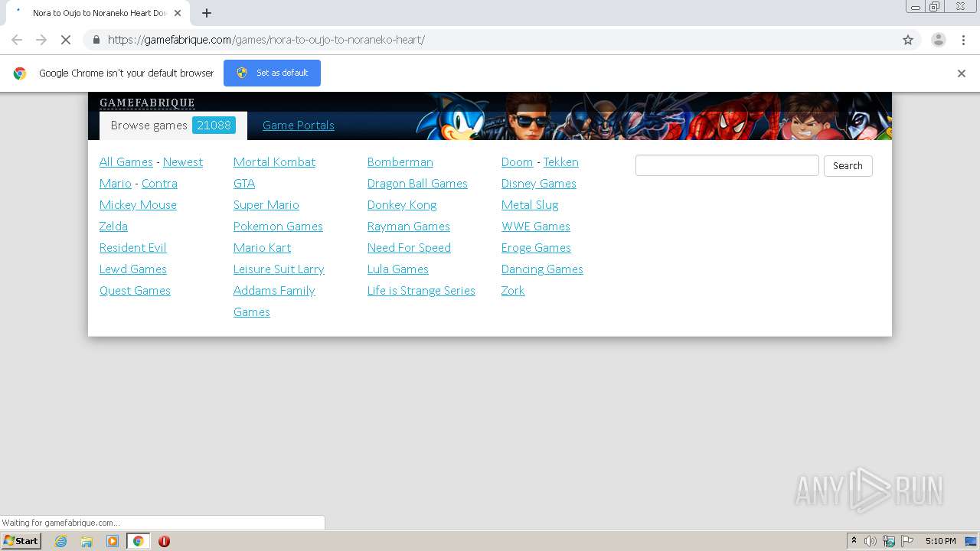Open the Quest Games link
Viewport: 980px width, 551px height.
135,291
